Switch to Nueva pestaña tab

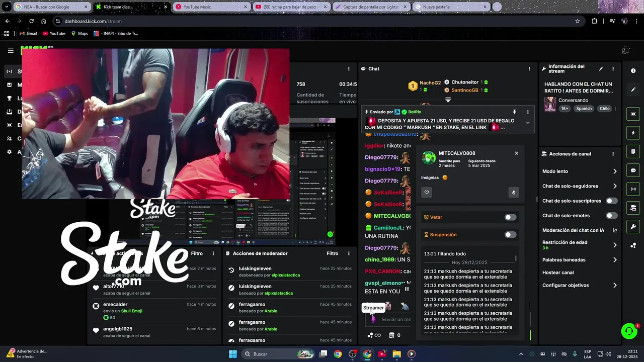point(451,7)
